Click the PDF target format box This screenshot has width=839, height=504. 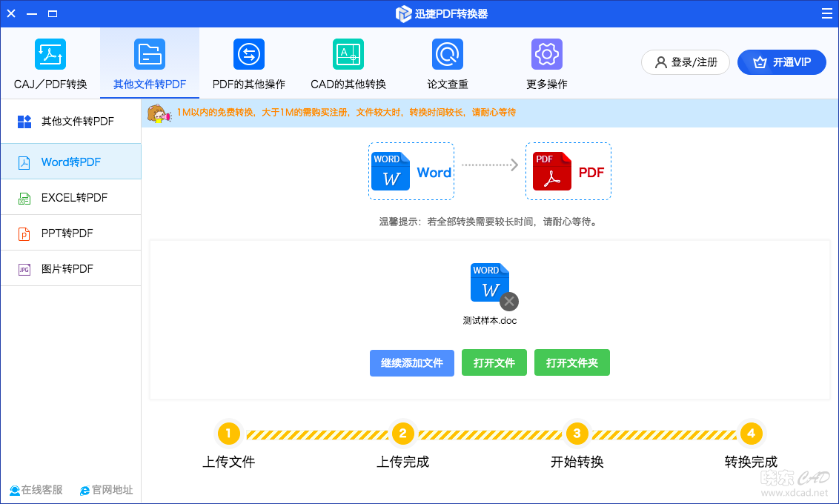568,171
